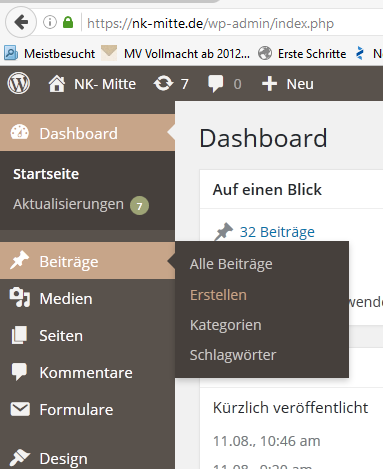Open the site information circle icon

[x=50, y=23]
